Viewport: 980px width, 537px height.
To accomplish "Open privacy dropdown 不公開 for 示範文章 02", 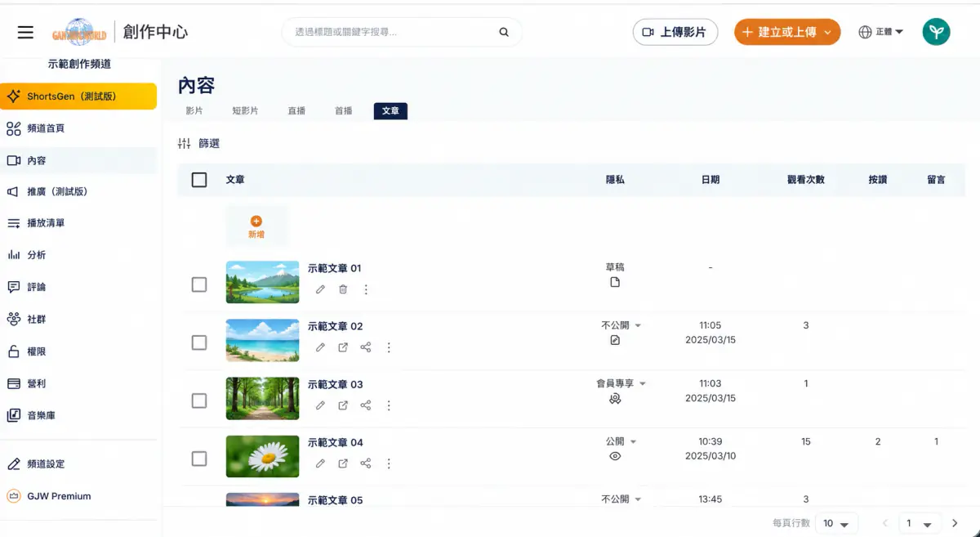I will coord(621,325).
